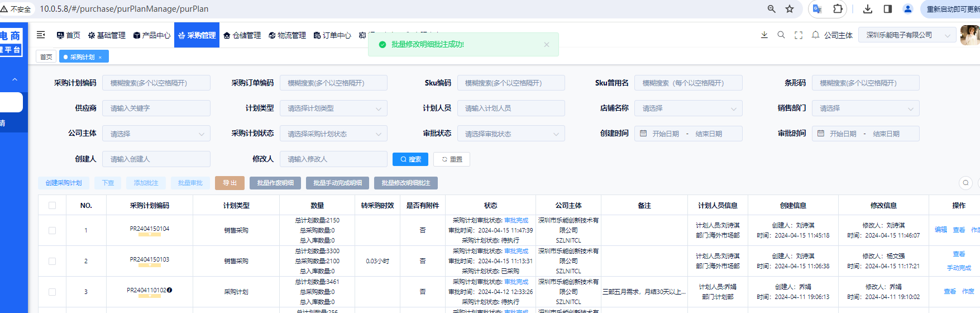Open notifications bell icon

tap(815, 35)
